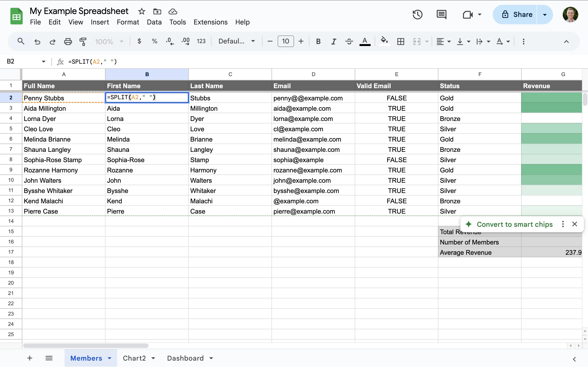Open version history
Image resolution: width=588 pixels, height=367 pixels.
[x=417, y=14]
